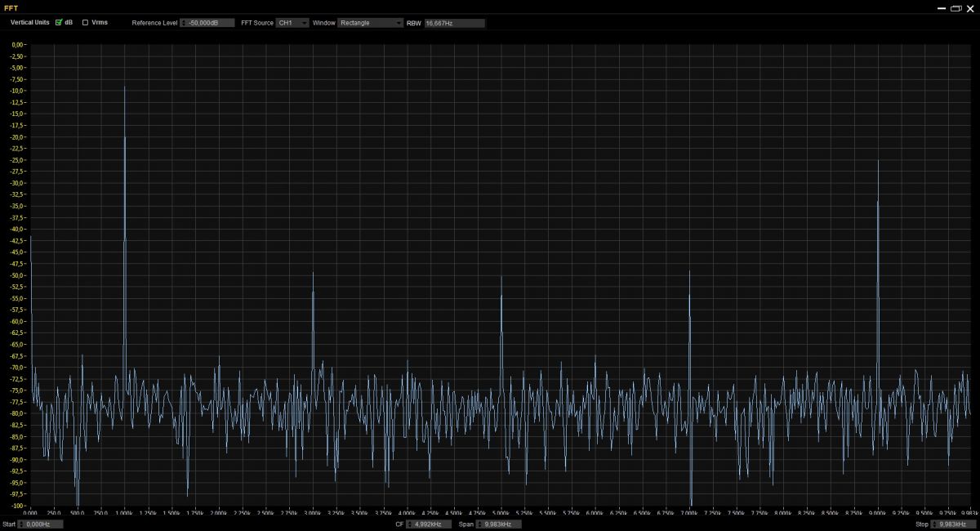Image resolution: width=980 pixels, height=531 pixels.
Task: Open the Window Rectangle dropdown
Action: [x=371, y=23]
